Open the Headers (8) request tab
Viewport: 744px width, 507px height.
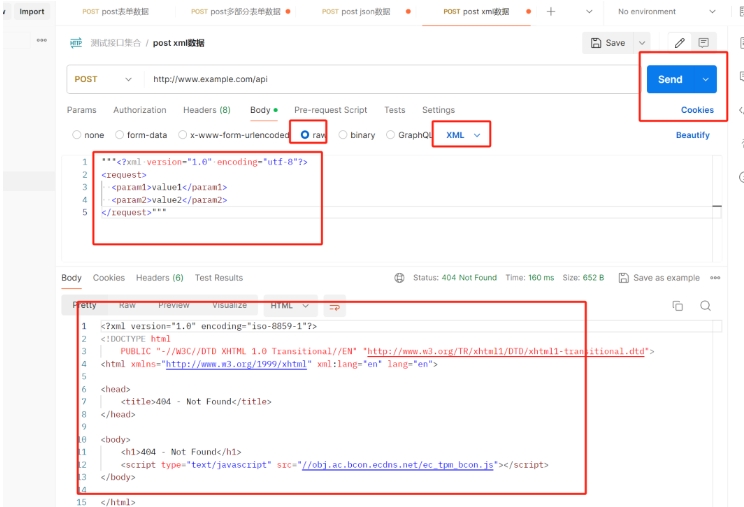pos(207,110)
